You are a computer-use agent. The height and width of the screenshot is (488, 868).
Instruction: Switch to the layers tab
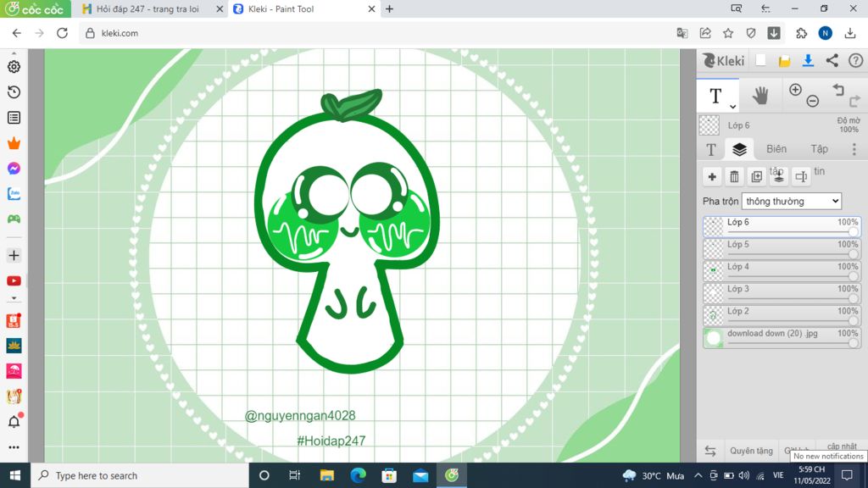[739, 149]
